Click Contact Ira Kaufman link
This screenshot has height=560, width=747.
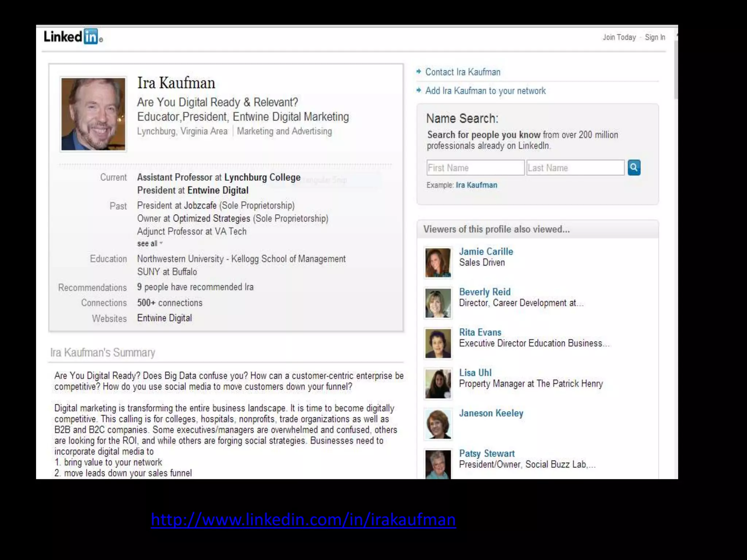(x=463, y=72)
